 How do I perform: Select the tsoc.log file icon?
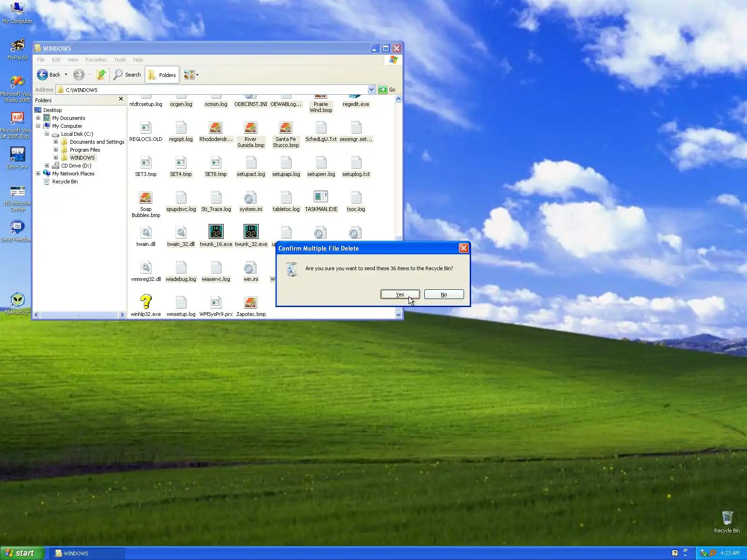[356, 197]
